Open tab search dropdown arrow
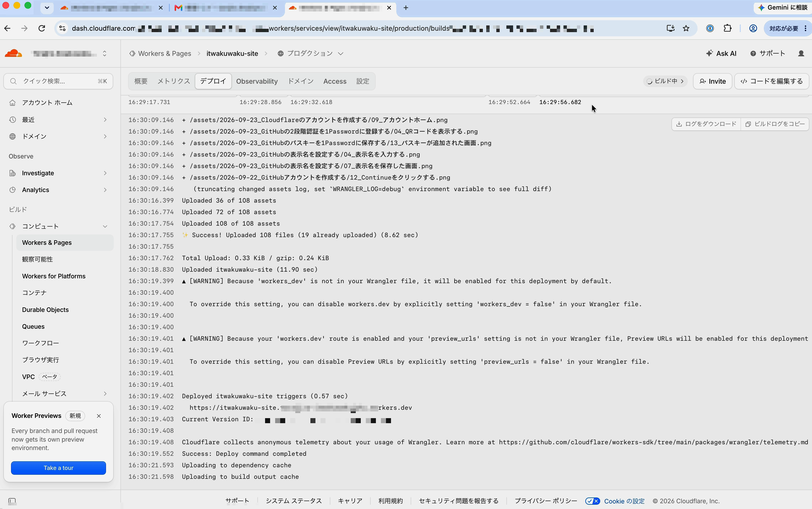 [x=47, y=8]
